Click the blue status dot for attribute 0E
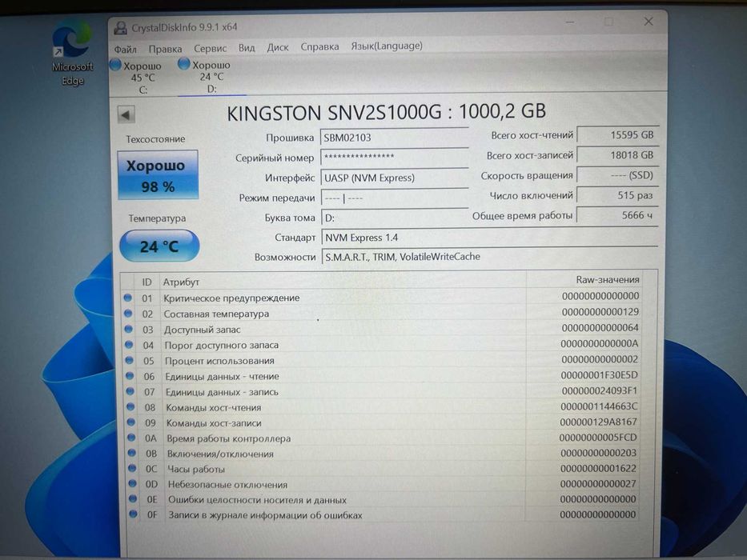The height and width of the screenshot is (560, 747). [133, 499]
